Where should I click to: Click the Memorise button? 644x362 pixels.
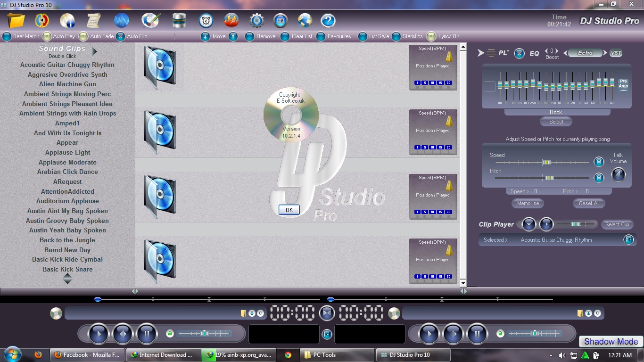[x=528, y=203]
